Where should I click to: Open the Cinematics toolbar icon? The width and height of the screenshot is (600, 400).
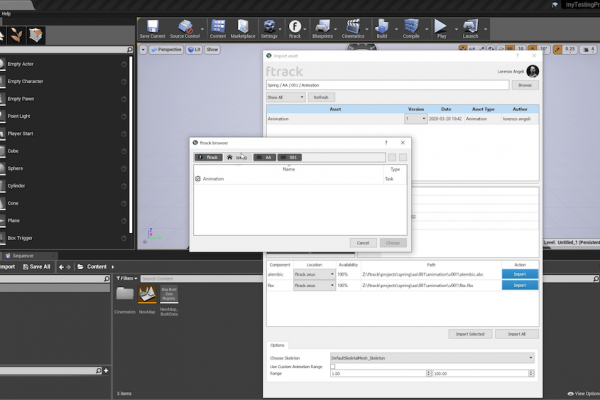coord(353,29)
